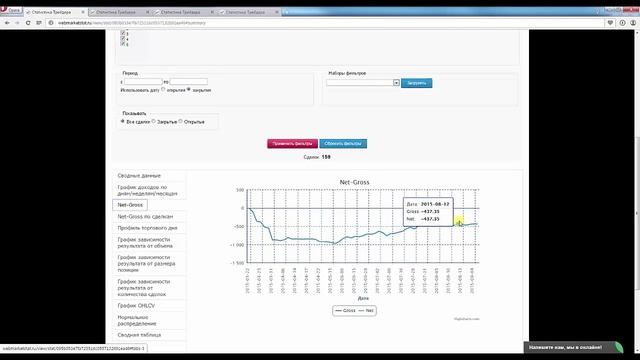Click the trade count value 159
The height and width of the screenshot is (360, 640).
[x=326, y=157]
